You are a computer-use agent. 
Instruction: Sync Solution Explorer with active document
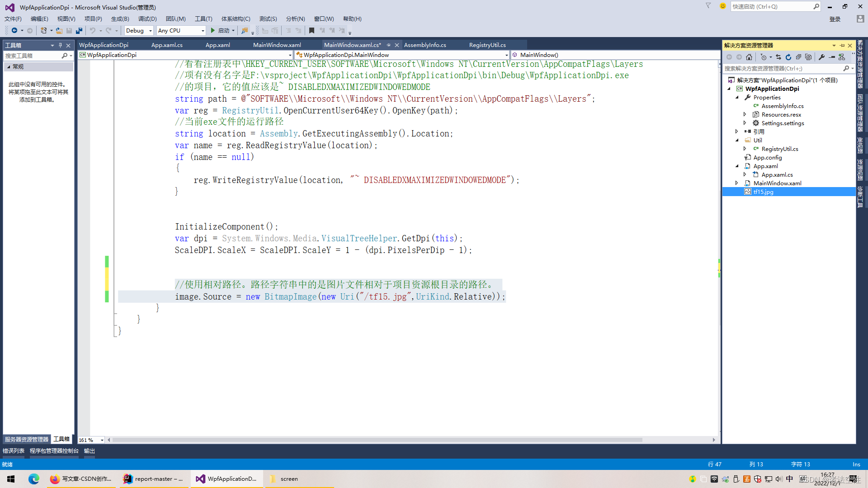pyautogui.click(x=778, y=57)
